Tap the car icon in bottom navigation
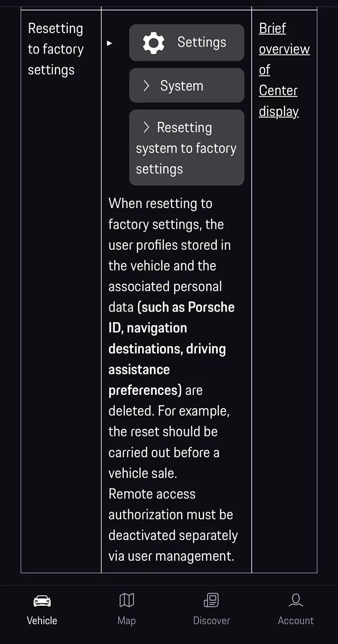This screenshot has height=644, width=338. point(42,601)
